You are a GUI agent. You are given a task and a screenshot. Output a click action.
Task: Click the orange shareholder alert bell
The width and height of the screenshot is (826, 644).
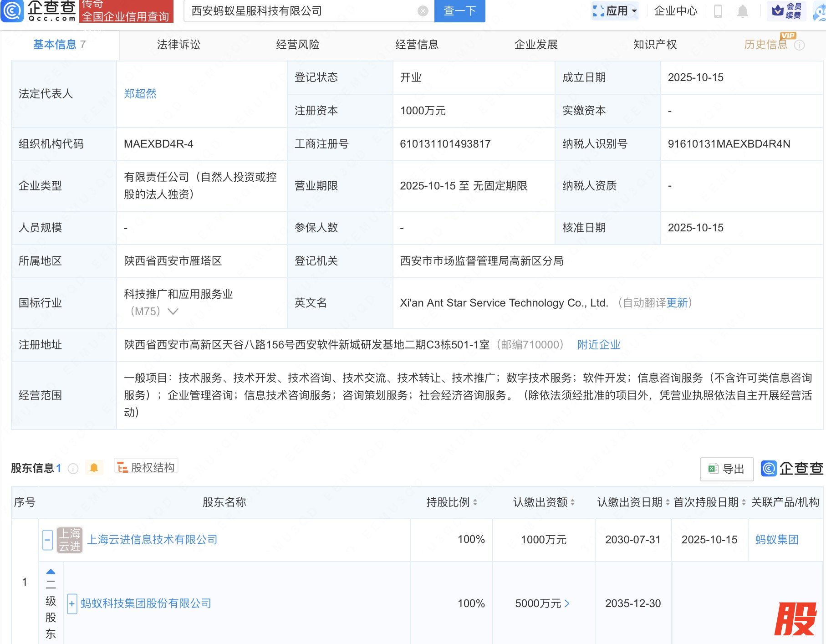tap(94, 468)
